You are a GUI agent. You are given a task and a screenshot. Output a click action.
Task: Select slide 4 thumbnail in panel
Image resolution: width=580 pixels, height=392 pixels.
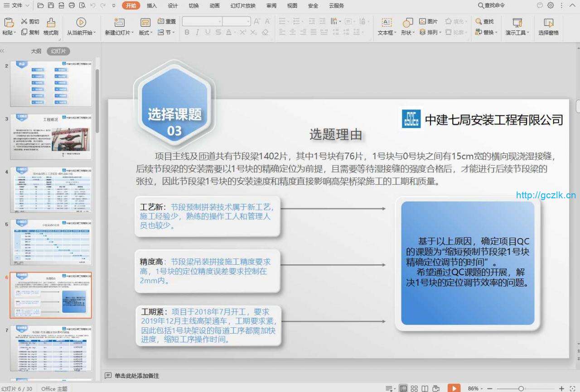pyautogui.click(x=51, y=190)
